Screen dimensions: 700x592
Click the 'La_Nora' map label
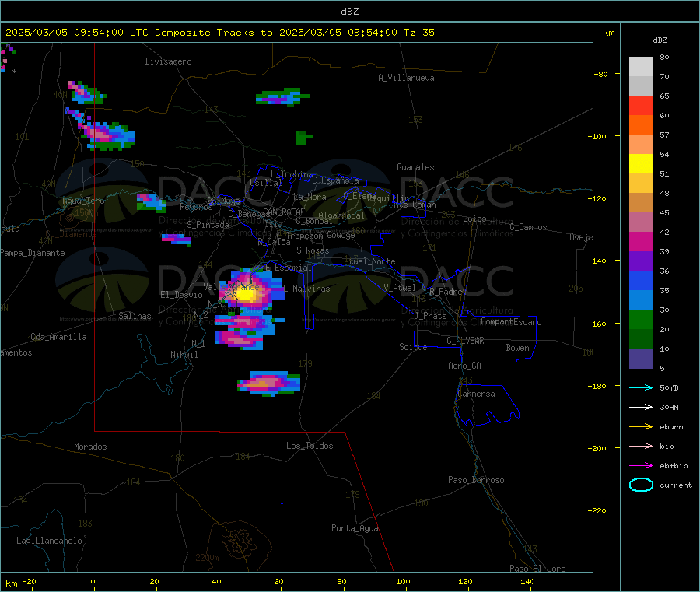pyautogui.click(x=310, y=197)
